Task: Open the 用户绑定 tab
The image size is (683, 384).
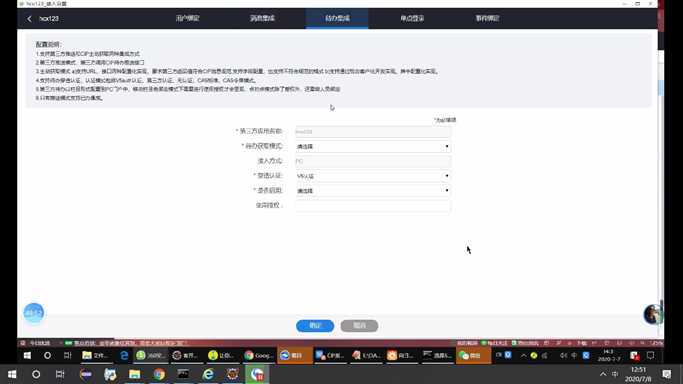Action: [187, 18]
